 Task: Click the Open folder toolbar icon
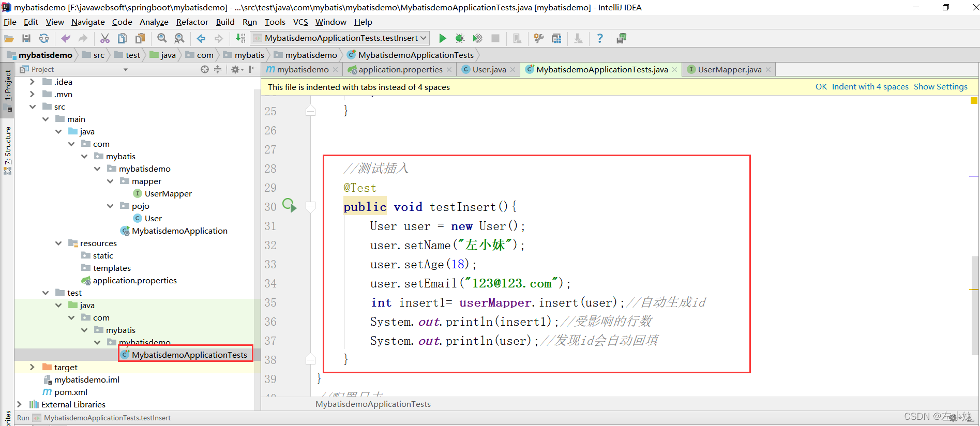(x=9, y=38)
